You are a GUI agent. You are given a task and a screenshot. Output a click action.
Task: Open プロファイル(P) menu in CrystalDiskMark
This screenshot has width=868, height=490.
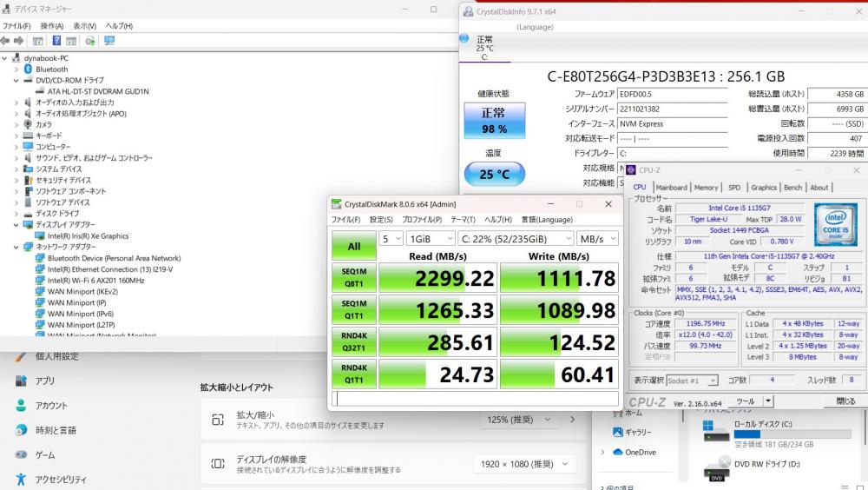[422, 220]
